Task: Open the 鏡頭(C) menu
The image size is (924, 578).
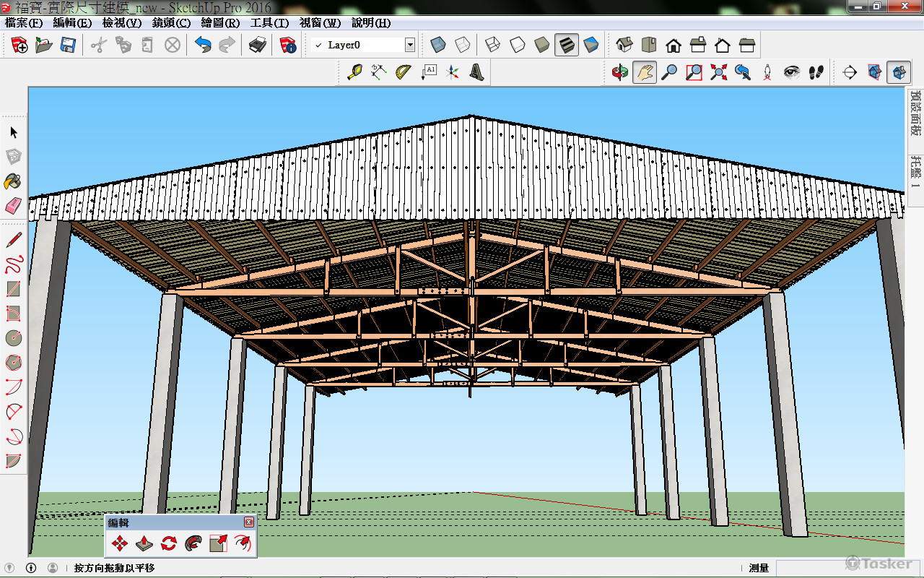Action: (x=171, y=23)
